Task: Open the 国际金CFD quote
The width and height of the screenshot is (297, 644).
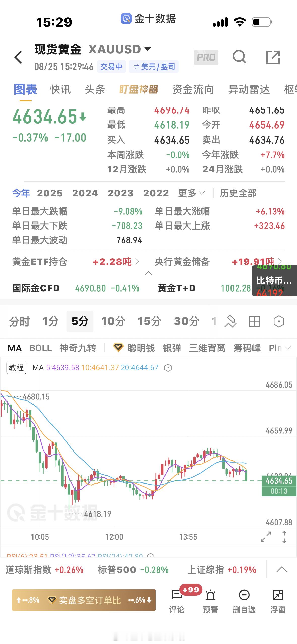Action: pyautogui.click(x=76, y=288)
